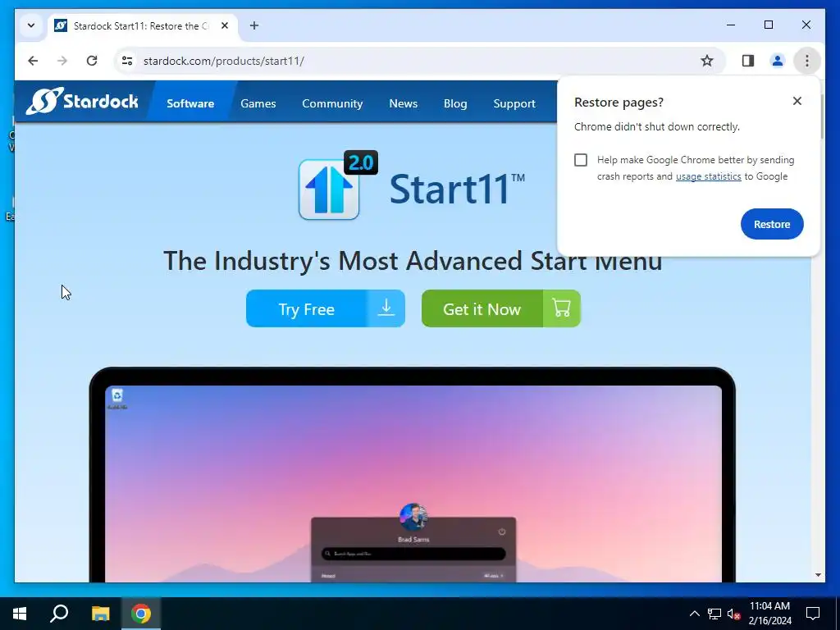This screenshot has width=840, height=630.
Task: Open the network tray icon
Action: pos(714,614)
